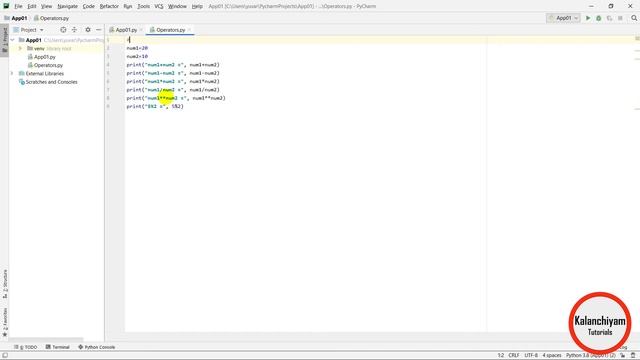
Task: Collapse the App01 root folder in the tree
Action: [13, 40]
